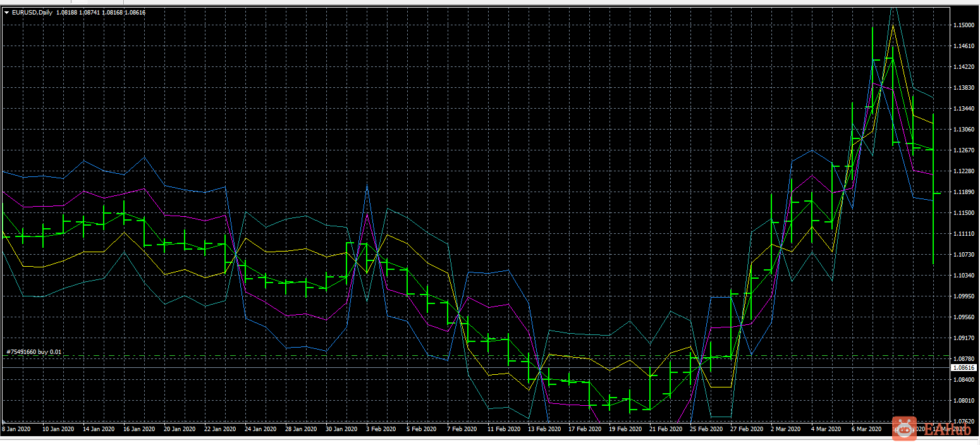Click the 14 Jan 2020 date label
Image resolution: width=980 pixels, height=445 pixels.
(x=97, y=429)
